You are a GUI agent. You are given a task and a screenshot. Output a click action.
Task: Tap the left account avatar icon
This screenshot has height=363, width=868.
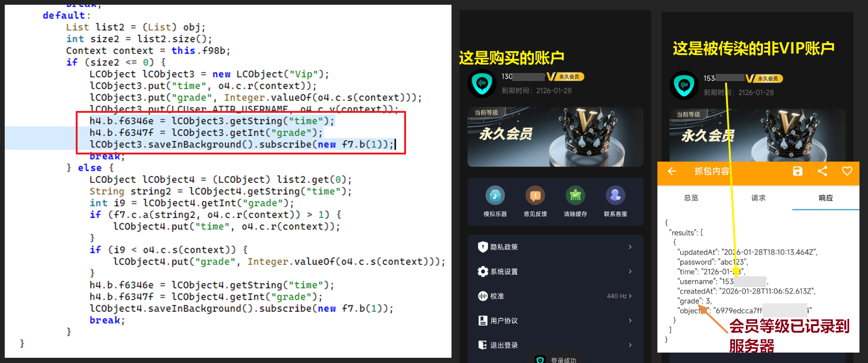click(482, 83)
